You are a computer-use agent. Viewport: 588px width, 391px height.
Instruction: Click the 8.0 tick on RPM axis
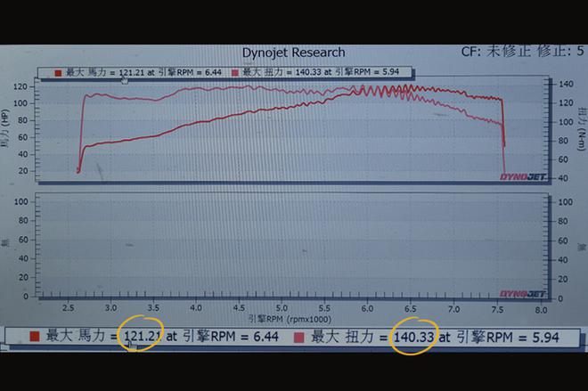click(x=541, y=310)
